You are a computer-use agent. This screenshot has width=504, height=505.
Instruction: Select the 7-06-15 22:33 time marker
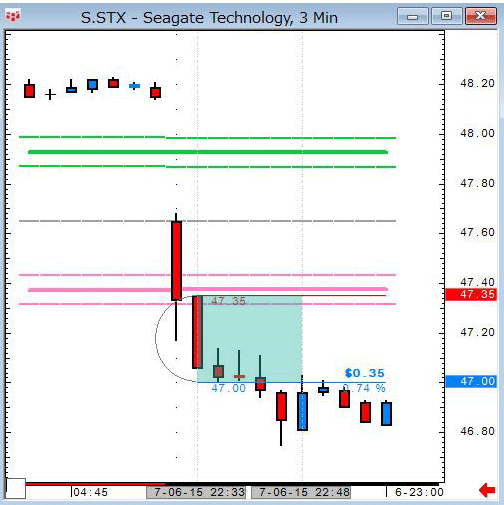196,492
